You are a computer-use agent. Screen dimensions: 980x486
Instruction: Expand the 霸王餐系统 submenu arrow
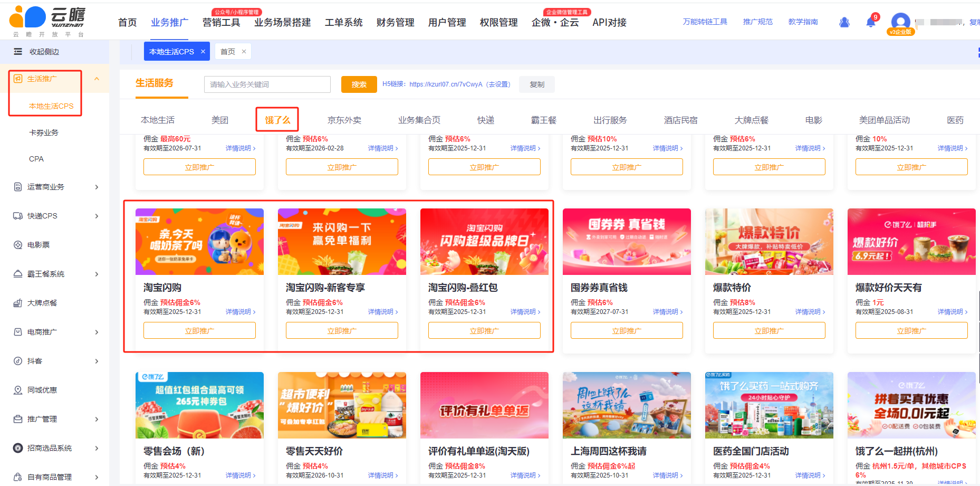click(x=97, y=274)
